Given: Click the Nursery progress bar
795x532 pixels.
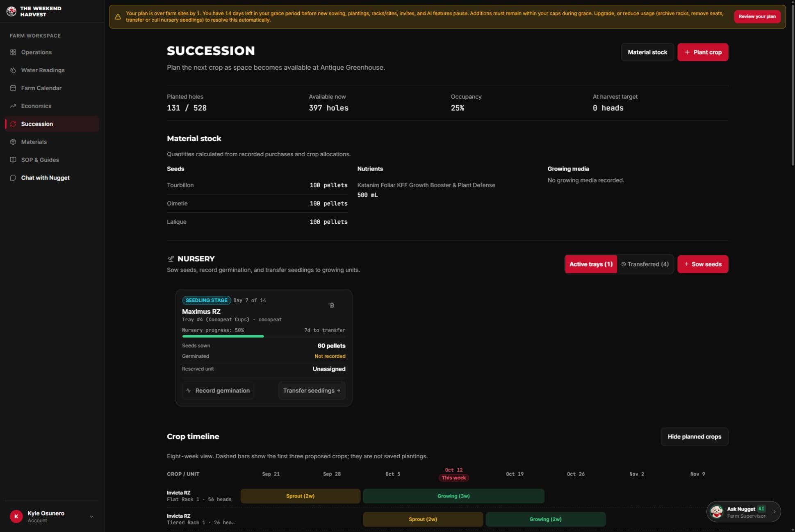Looking at the screenshot, I should tap(264, 336).
